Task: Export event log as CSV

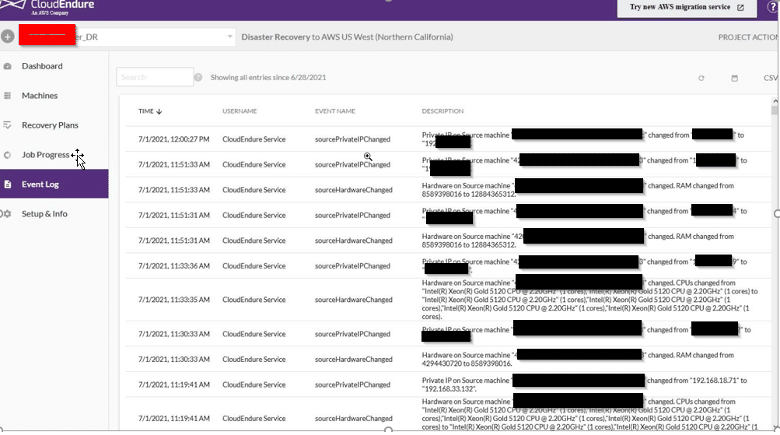Action: coord(771,78)
